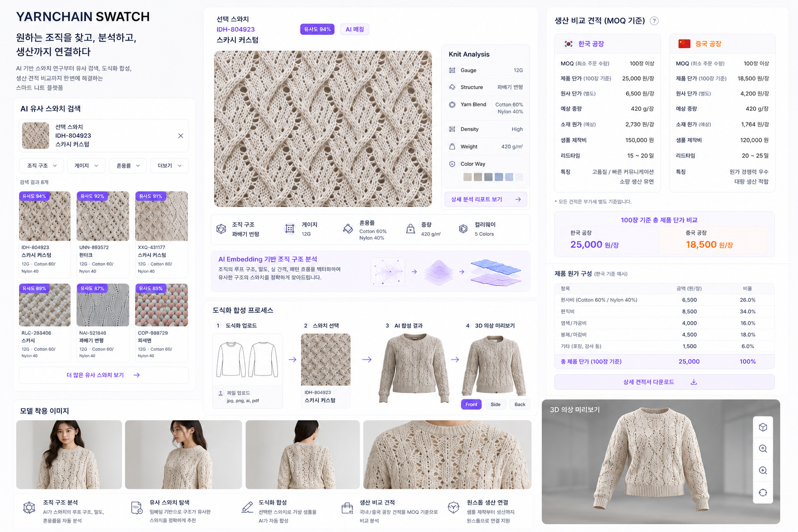The width and height of the screenshot is (798, 532).
Task: Zoom in on the 3D garment preview
Action: 763,471
